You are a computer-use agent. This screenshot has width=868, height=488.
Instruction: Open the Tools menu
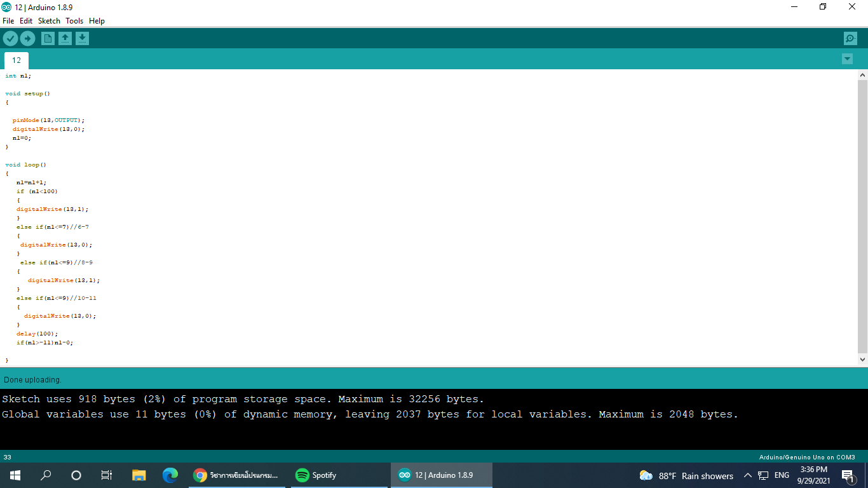[74, 21]
